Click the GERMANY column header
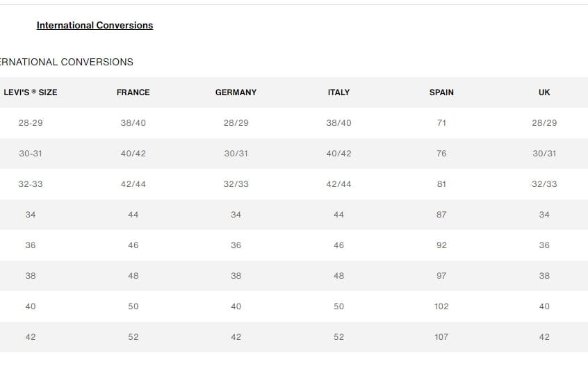Image resolution: width=588 pixels, height=369 pixels. click(236, 92)
